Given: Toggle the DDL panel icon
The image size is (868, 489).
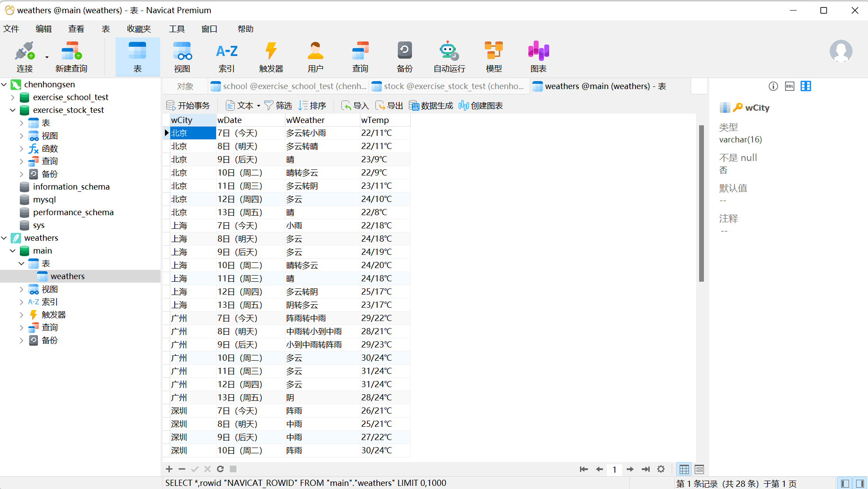Looking at the screenshot, I should tap(789, 86).
